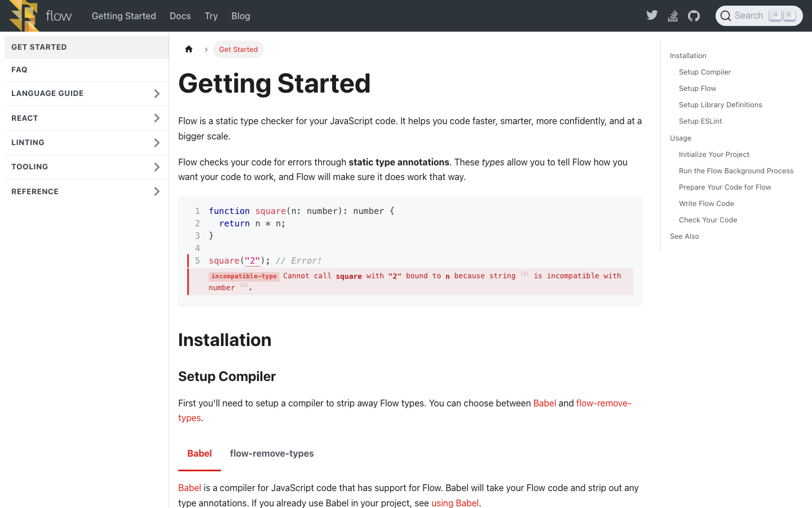The image size is (812, 508).
Task: Jump to Write Flow Code
Action: click(x=707, y=203)
